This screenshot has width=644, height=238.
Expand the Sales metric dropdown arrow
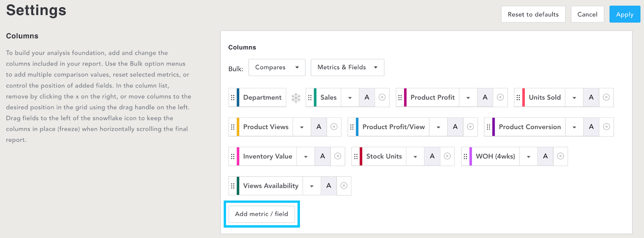[x=350, y=98]
